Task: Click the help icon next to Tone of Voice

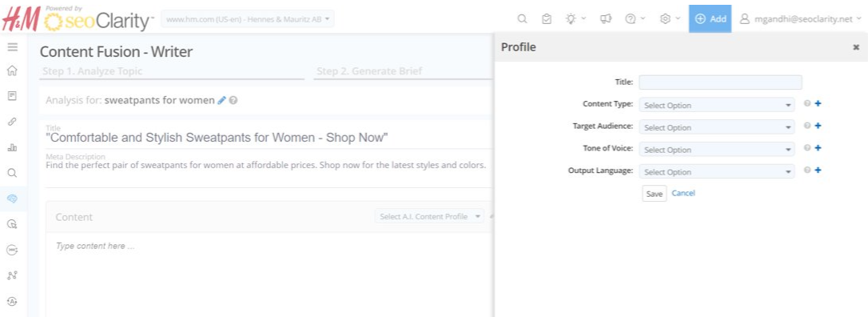Action: point(807,148)
